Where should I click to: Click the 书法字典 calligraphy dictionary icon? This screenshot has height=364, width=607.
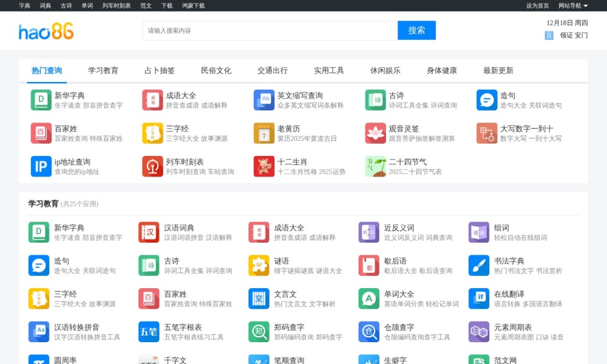pos(479,265)
